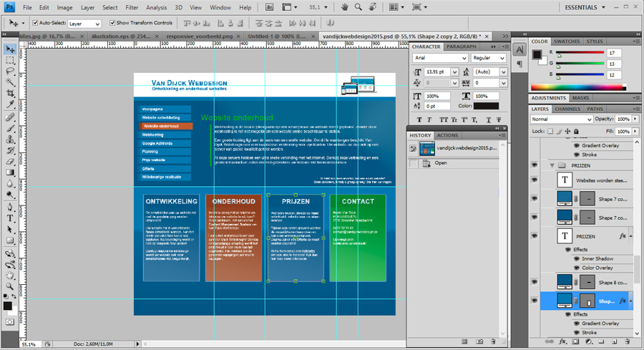
Task: Open the Normal blend mode dropdown
Action: click(x=562, y=119)
